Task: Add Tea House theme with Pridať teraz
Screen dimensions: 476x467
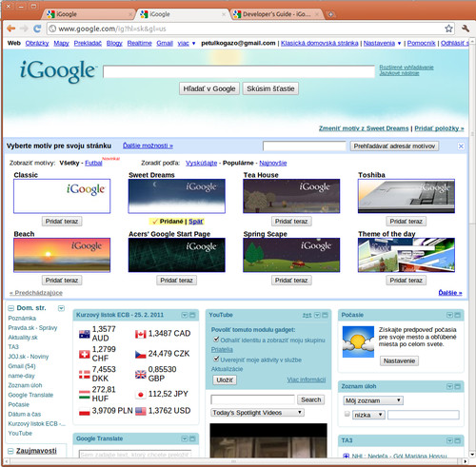Action: coord(291,222)
